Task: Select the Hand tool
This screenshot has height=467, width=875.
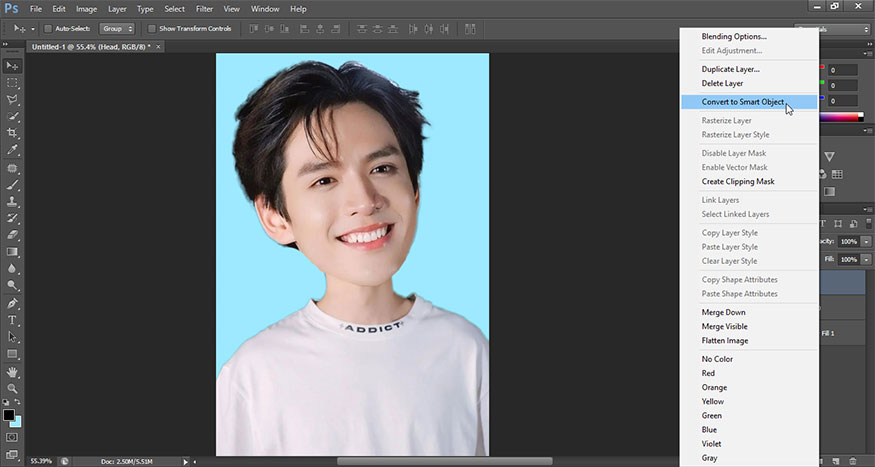Action: click(12, 371)
